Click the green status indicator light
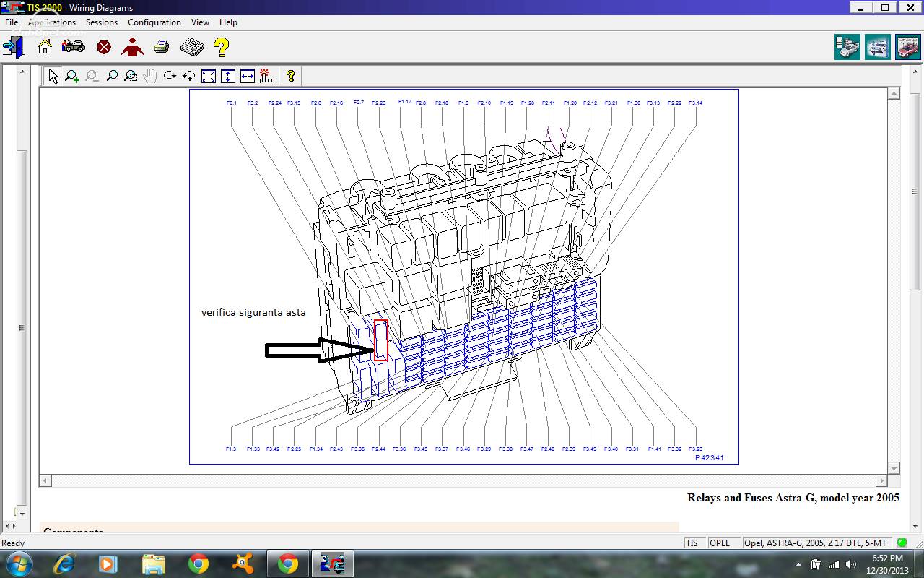This screenshot has width=924, height=578. click(902, 543)
